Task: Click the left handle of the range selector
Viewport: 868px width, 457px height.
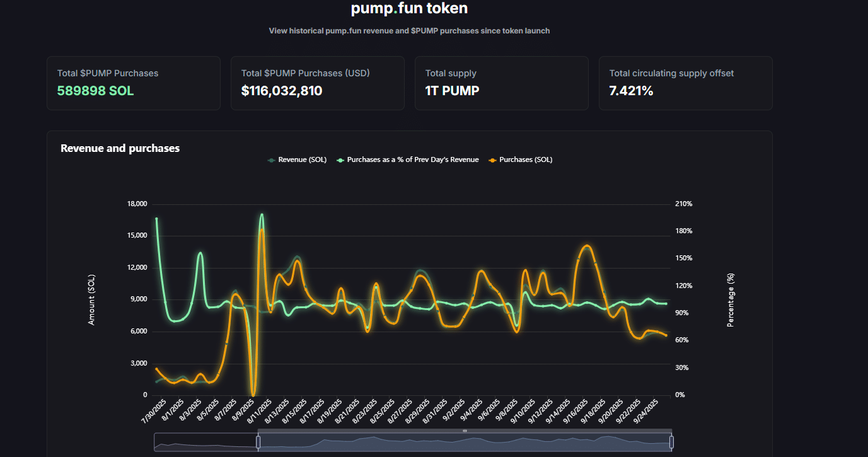Action: (258, 443)
